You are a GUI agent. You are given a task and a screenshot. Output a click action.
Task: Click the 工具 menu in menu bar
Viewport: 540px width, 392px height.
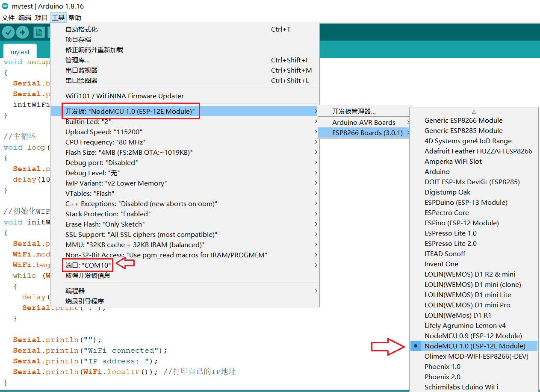[58, 18]
